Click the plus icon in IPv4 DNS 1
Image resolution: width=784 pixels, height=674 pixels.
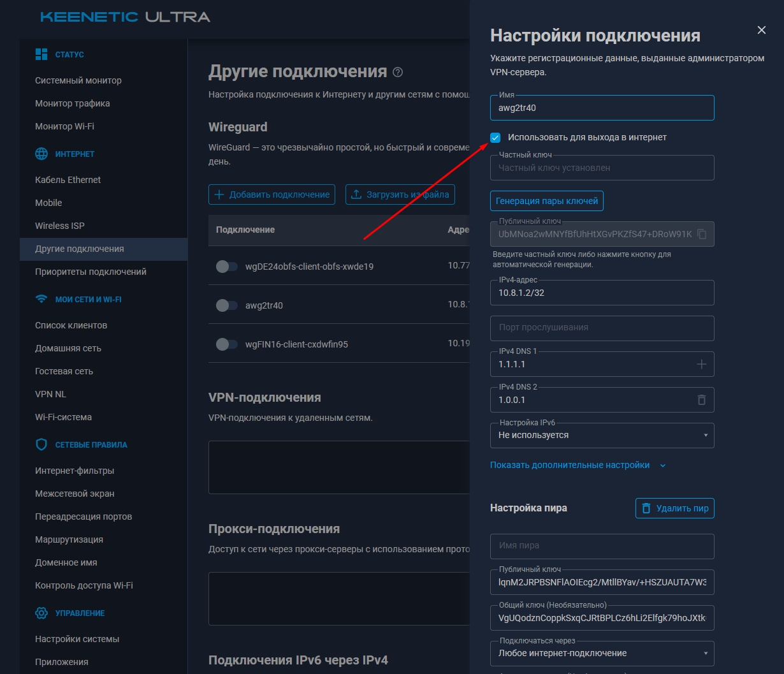pyautogui.click(x=702, y=364)
